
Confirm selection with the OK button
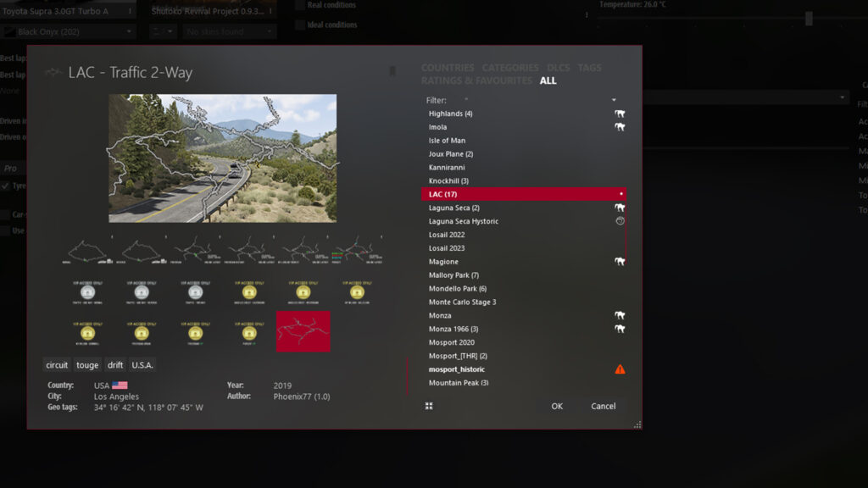coord(557,406)
